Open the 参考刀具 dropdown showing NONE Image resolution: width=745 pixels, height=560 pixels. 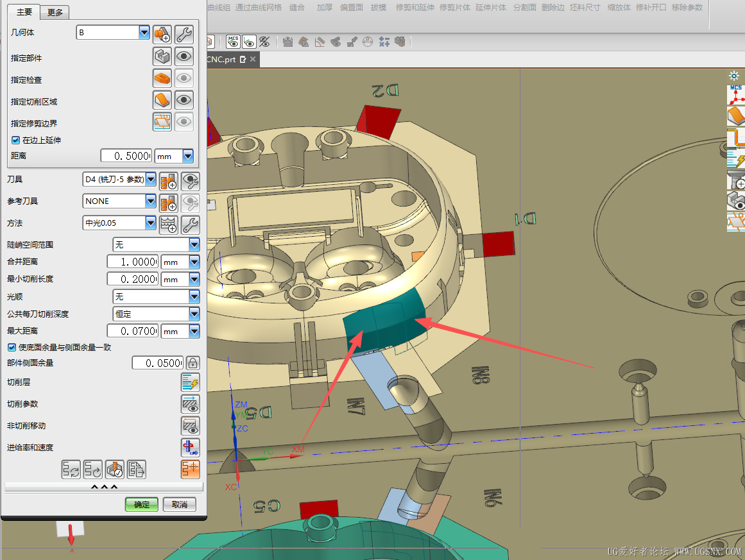pos(151,201)
